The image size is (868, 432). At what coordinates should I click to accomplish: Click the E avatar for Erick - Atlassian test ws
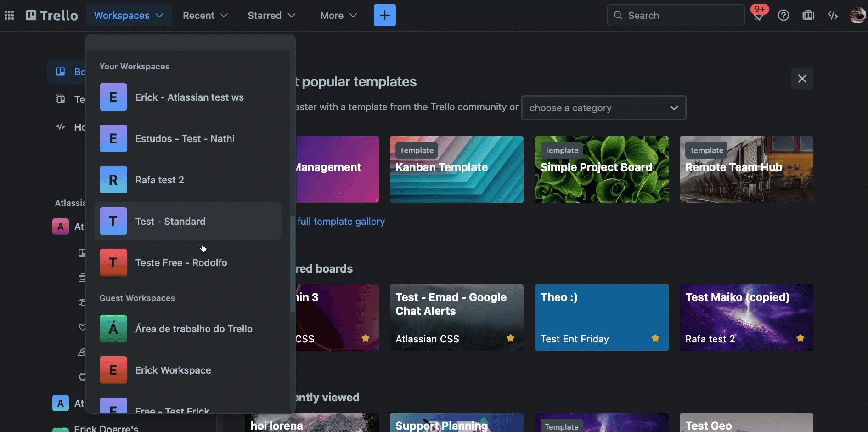[113, 97]
